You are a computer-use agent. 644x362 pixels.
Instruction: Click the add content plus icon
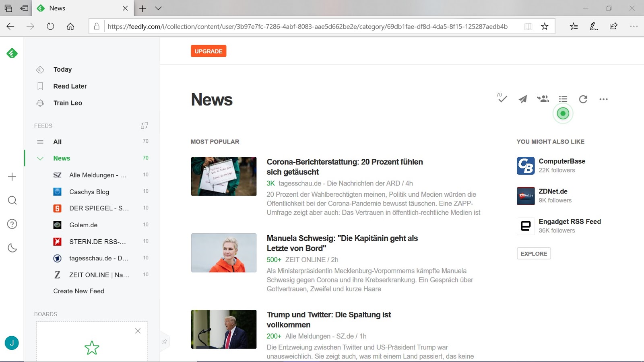pyautogui.click(x=12, y=177)
